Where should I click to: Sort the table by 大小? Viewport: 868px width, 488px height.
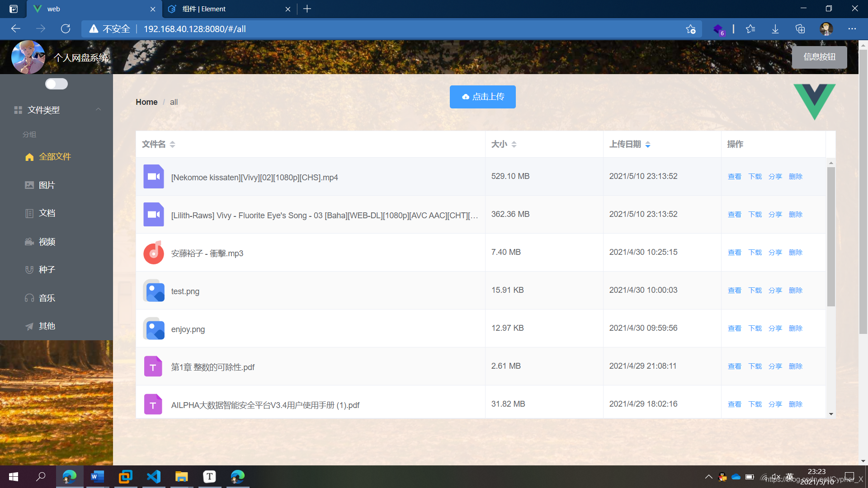coord(514,144)
